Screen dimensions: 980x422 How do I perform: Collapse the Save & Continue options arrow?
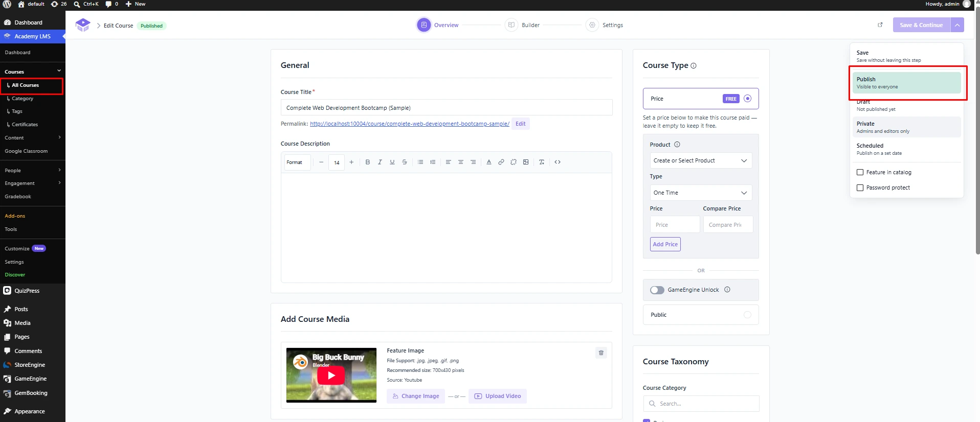957,25
